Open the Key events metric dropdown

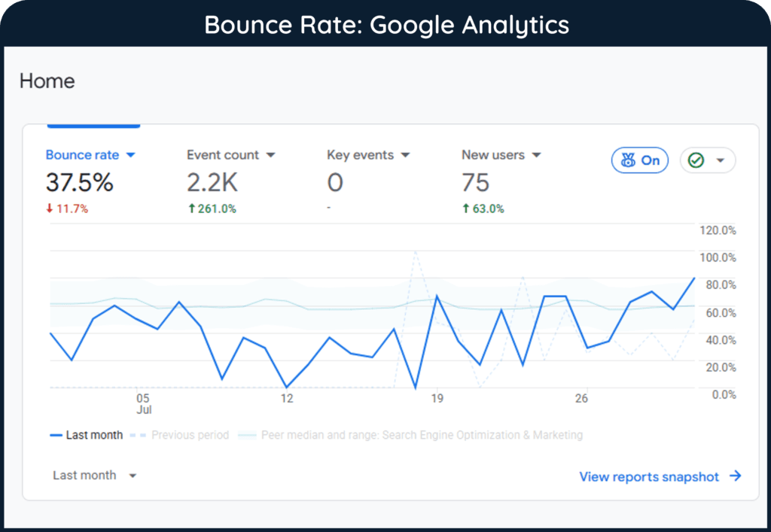[x=368, y=155]
